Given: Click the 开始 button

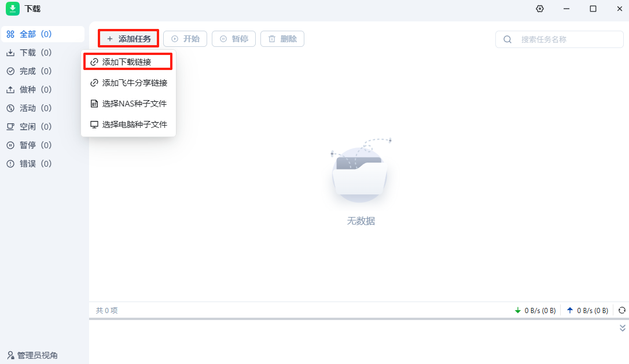Looking at the screenshot, I should 185,39.
